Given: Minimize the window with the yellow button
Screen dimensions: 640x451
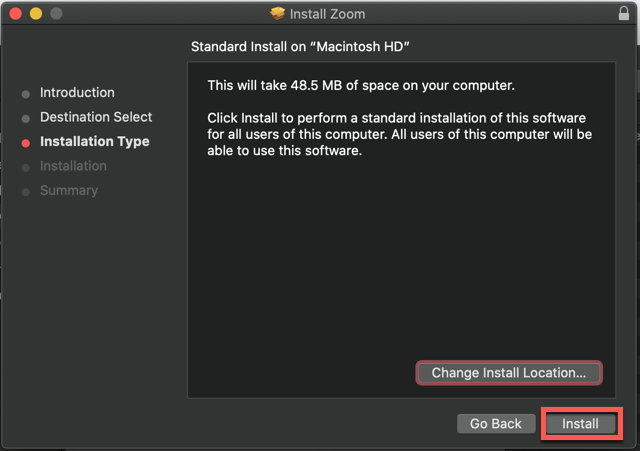Looking at the screenshot, I should (35, 14).
